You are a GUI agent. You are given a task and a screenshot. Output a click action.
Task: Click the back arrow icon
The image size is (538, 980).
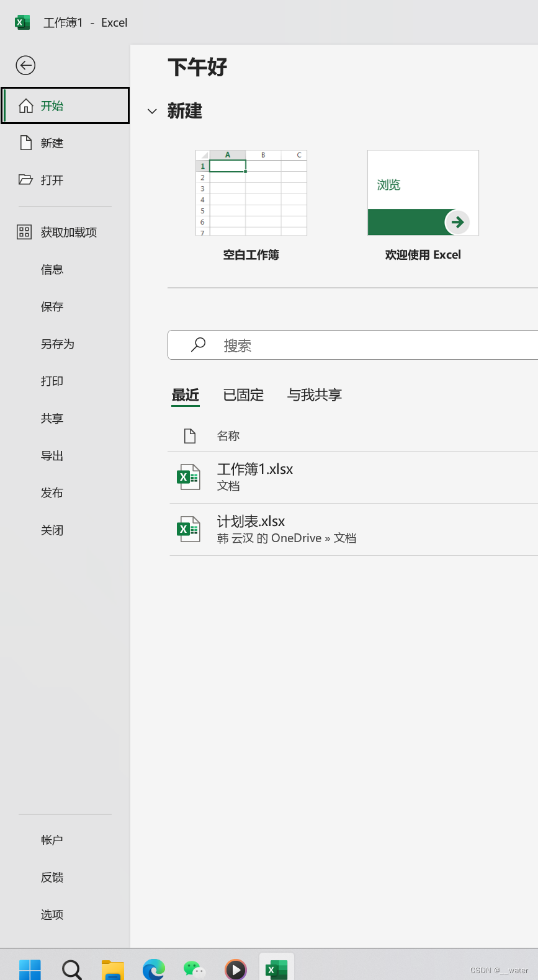pyautogui.click(x=25, y=65)
